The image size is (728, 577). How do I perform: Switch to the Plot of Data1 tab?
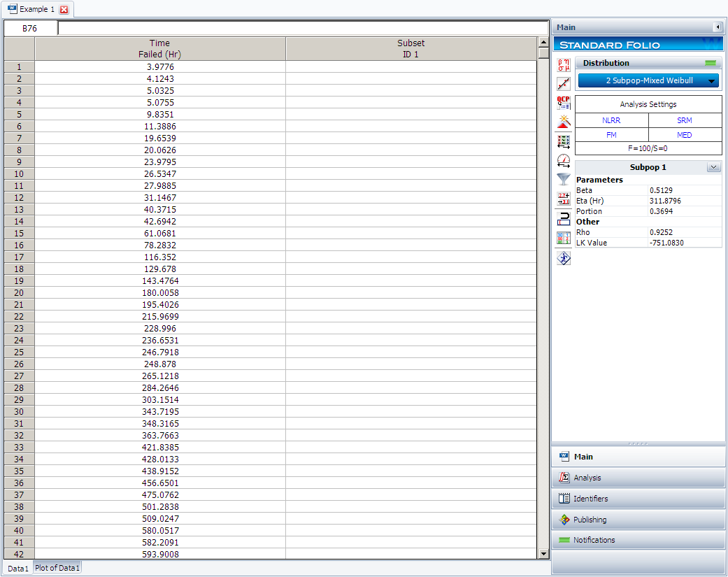pyautogui.click(x=58, y=568)
